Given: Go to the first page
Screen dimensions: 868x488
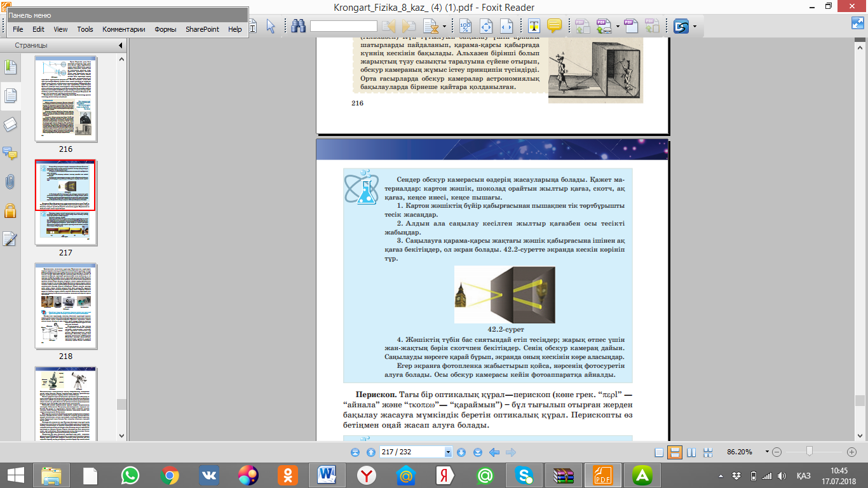Looking at the screenshot, I should (355, 452).
